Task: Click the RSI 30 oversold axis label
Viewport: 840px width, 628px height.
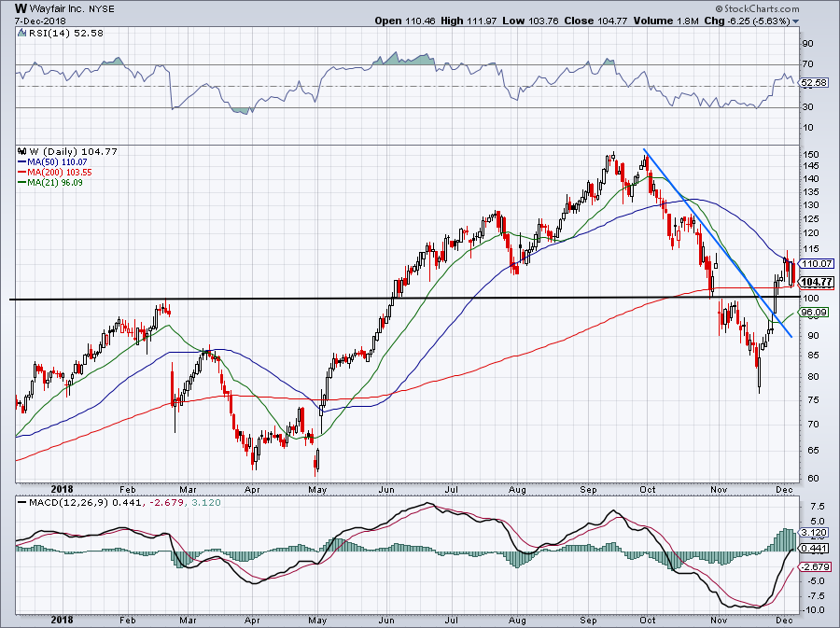Action: coord(808,106)
